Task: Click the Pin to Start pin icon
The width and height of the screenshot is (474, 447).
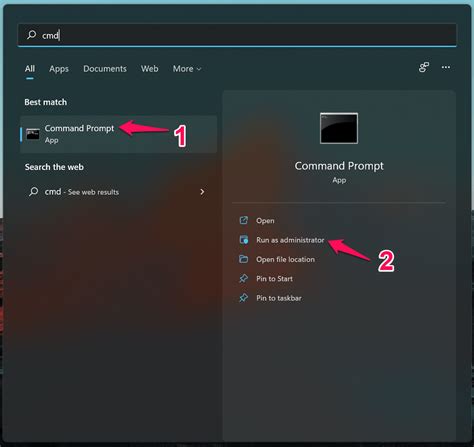Action: coord(244,278)
